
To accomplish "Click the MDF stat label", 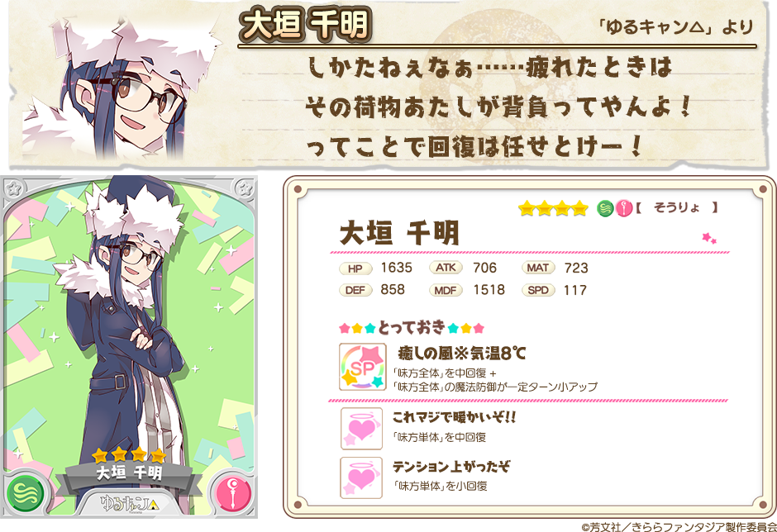I will pos(446,290).
